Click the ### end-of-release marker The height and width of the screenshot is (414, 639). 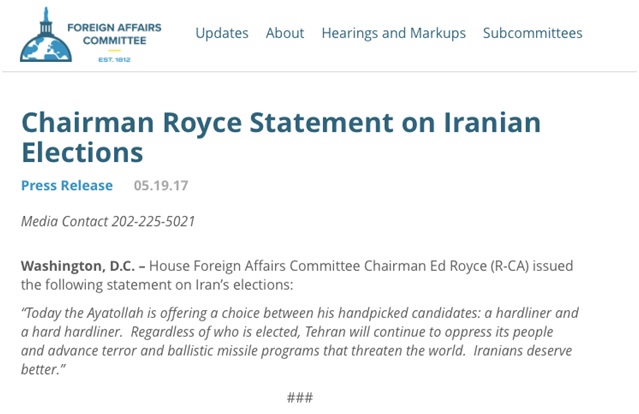pyautogui.click(x=300, y=397)
